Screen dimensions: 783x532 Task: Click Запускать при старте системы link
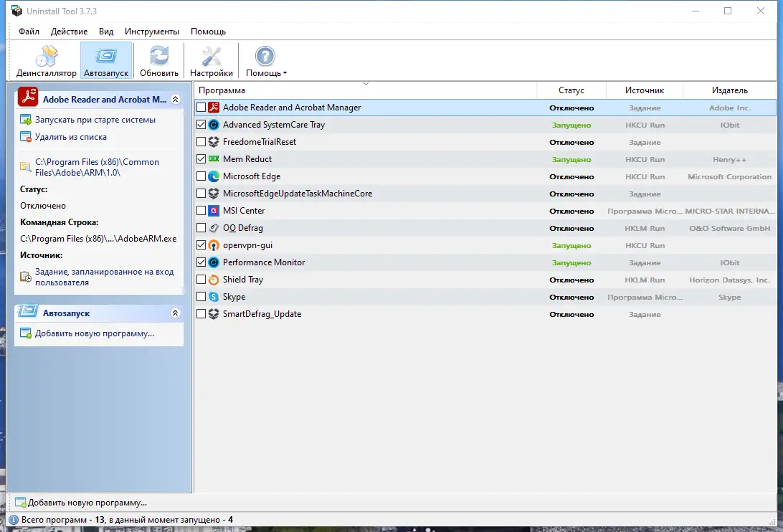pos(95,120)
